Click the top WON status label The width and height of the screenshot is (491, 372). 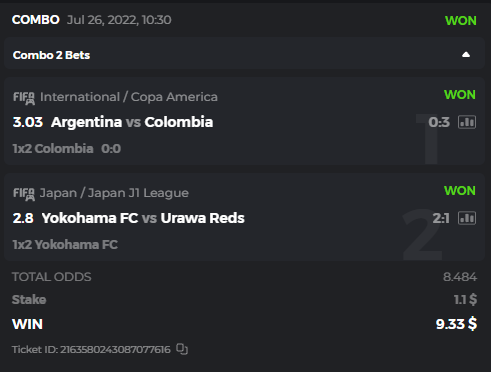tap(461, 21)
